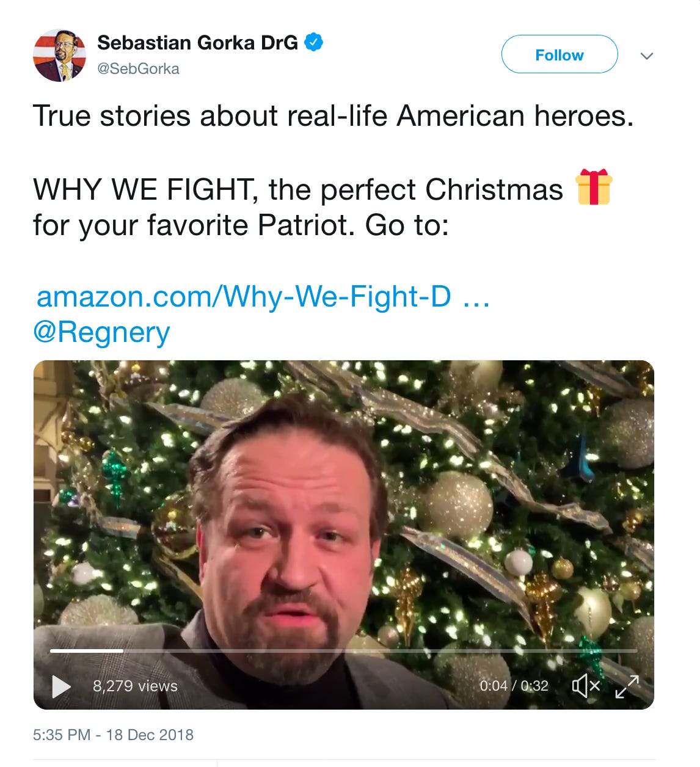Click the ellipsis after the Amazon link
This screenshot has height=767, width=700.
pyautogui.click(x=476, y=298)
